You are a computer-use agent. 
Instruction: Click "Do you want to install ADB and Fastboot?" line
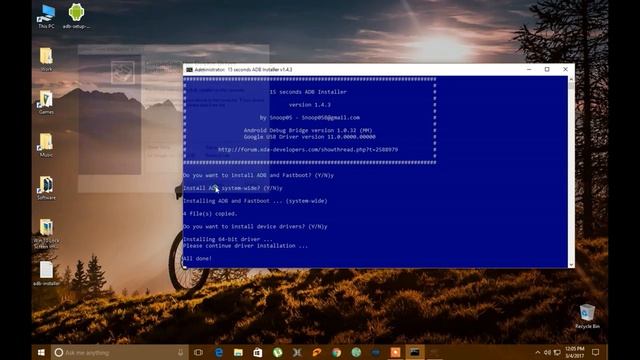click(258, 175)
